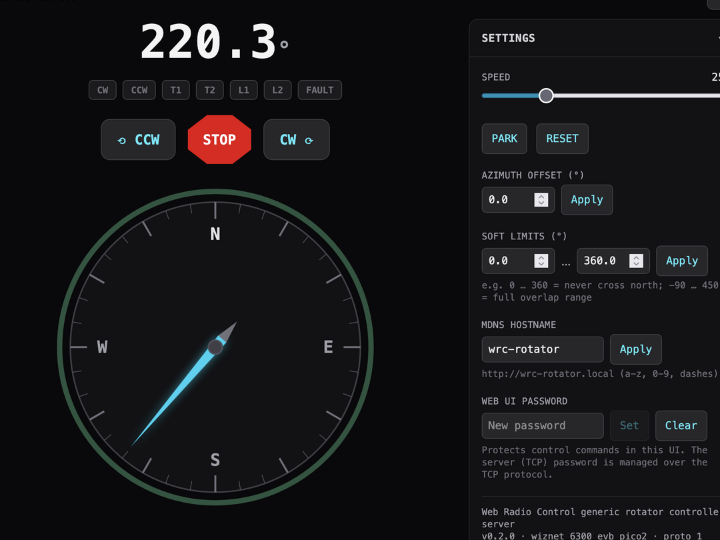Click the azimuth offset spinner arrows
The width and height of the screenshot is (720, 540).
[x=541, y=200]
